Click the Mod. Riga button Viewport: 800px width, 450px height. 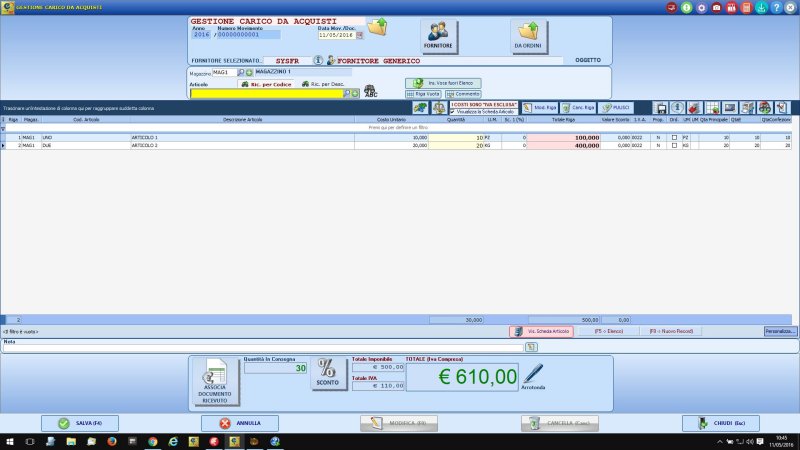(x=540, y=108)
